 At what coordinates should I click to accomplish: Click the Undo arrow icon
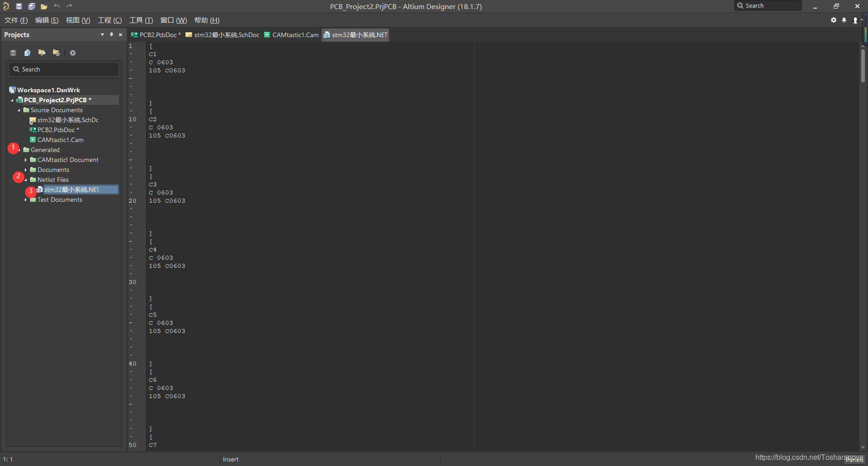57,6
